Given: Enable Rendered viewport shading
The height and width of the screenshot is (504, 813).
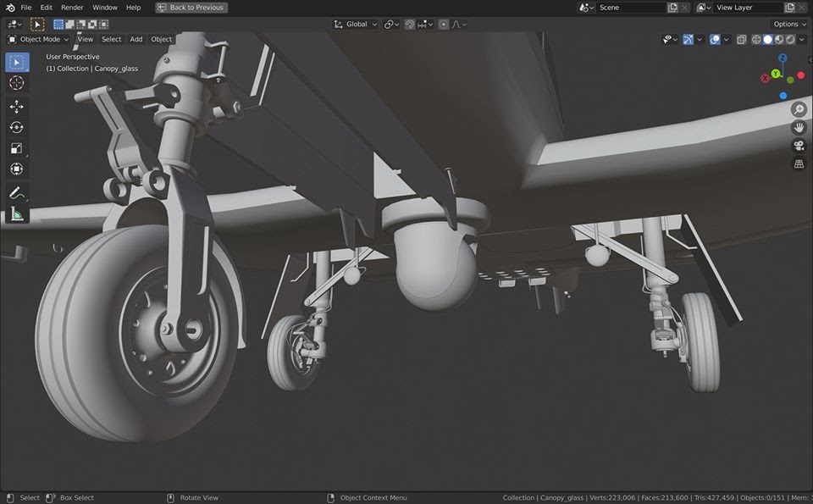Looking at the screenshot, I should tap(790, 39).
